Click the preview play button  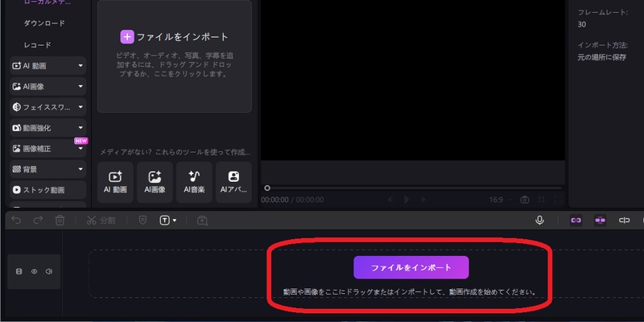coord(407,200)
